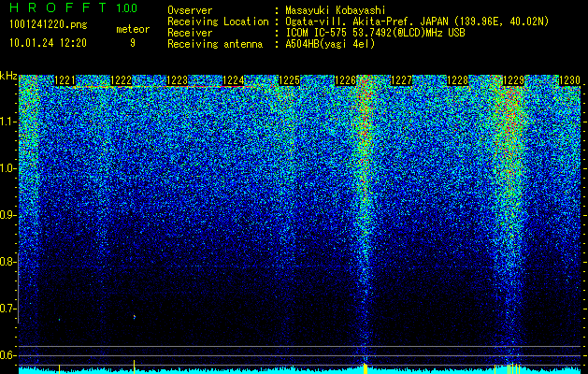The width and height of the screenshot is (588, 374).
Task: Click the HROFFT program title text
Action: click(x=58, y=7)
